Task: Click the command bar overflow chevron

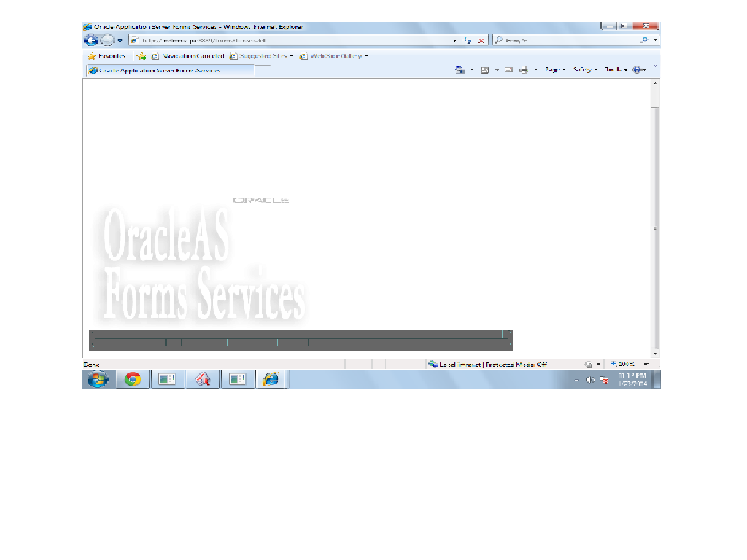Action: 656,66
